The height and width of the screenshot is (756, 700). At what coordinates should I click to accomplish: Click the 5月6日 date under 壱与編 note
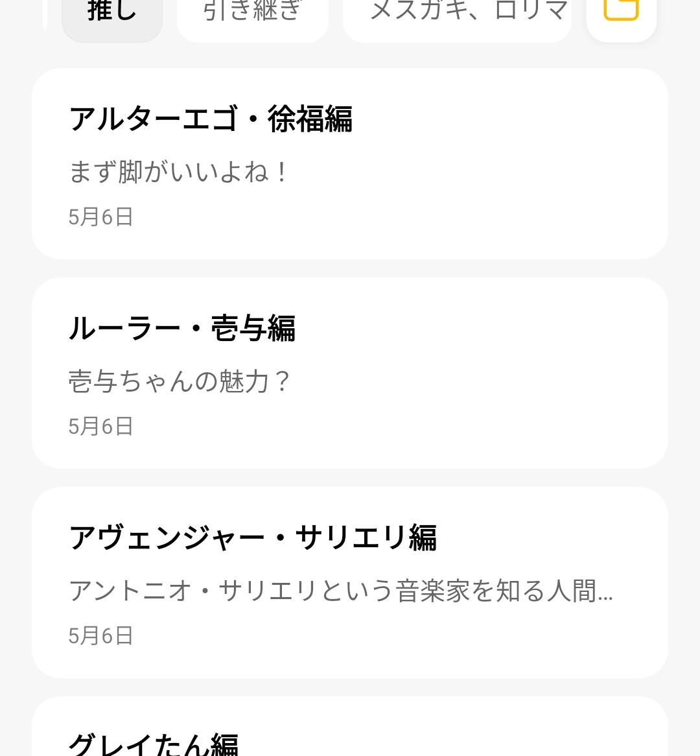pyautogui.click(x=100, y=426)
